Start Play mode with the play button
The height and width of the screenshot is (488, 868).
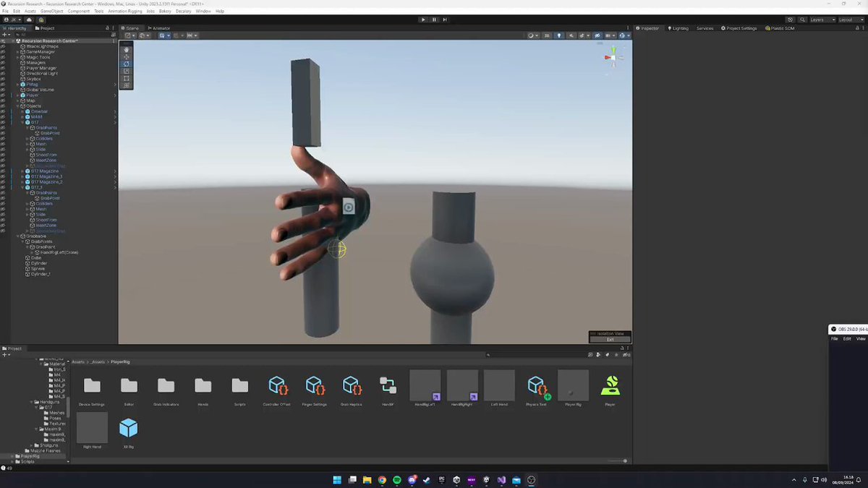(423, 20)
